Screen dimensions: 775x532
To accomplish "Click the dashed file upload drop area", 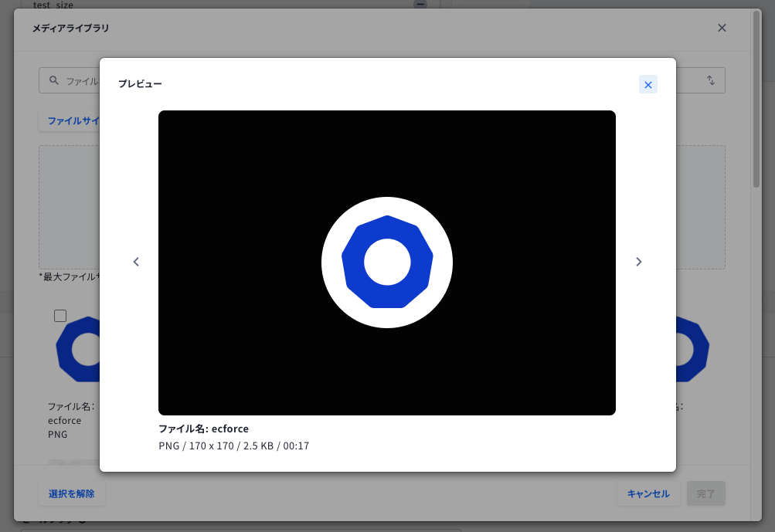I will 70,208.
